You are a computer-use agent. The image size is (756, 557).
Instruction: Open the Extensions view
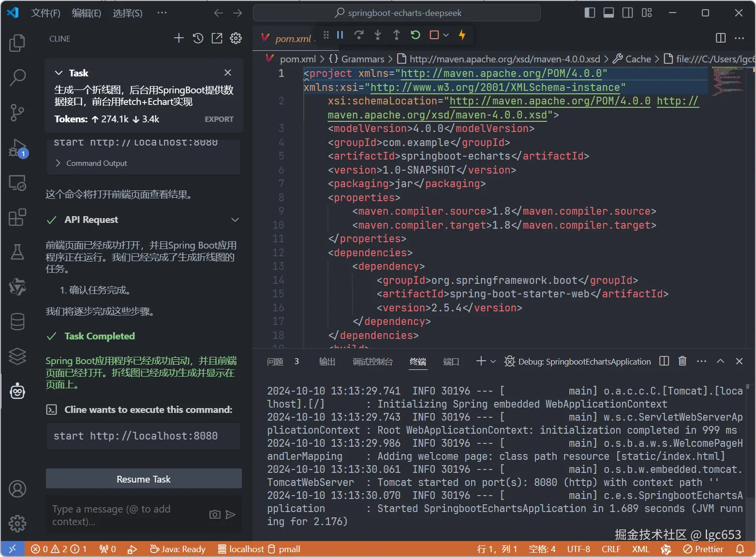pos(17,217)
